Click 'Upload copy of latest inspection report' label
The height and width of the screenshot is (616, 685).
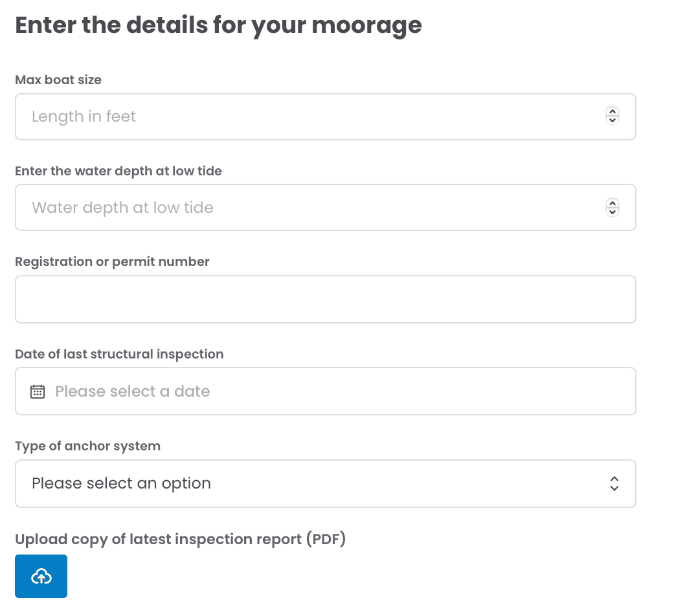(180, 540)
